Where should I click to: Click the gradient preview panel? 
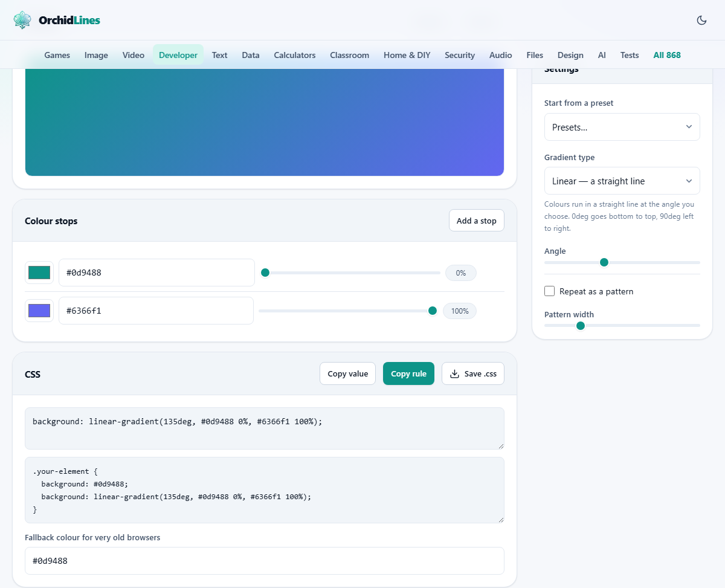[x=265, y=122]
